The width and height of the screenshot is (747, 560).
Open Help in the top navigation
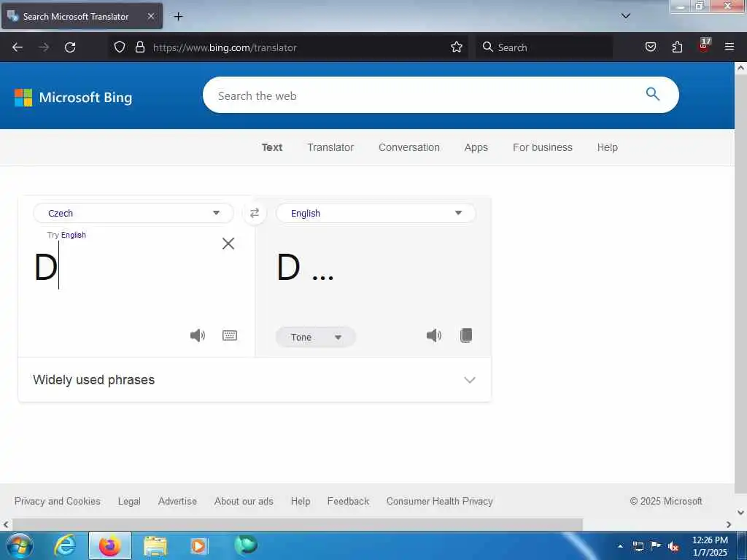point(608,147)
